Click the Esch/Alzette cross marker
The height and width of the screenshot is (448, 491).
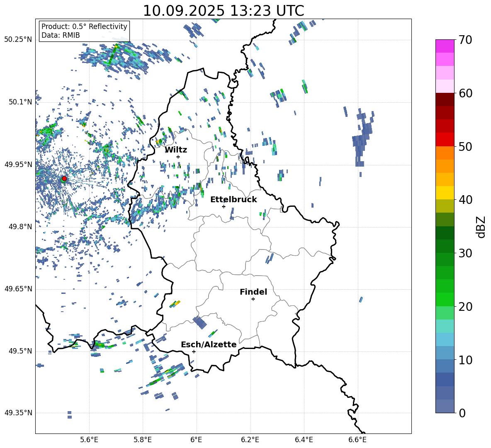(x=194, y=351)
